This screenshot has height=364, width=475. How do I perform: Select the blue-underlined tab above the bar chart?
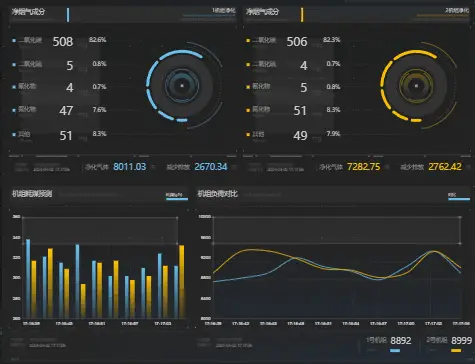pos(177,196)
